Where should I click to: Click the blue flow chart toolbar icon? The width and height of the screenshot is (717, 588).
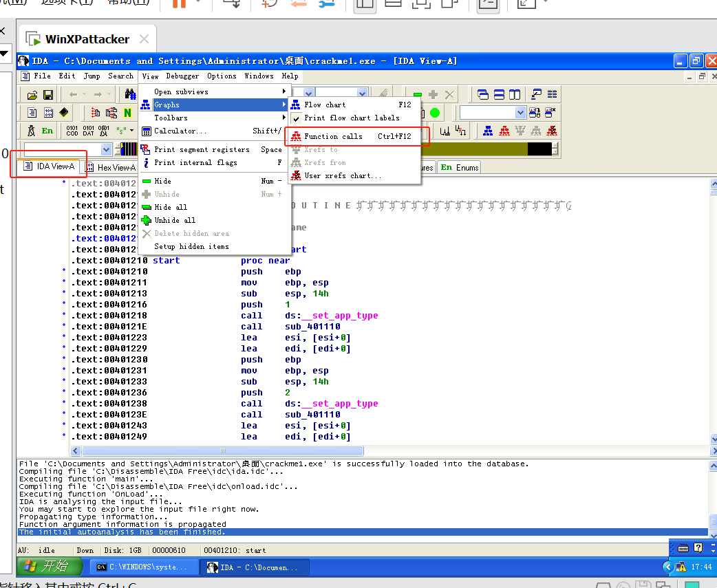click(489, 131)
